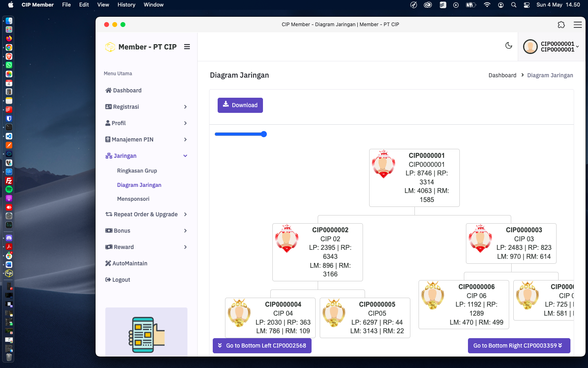Click the CIP0000001 root member avatar

[383, 164]
